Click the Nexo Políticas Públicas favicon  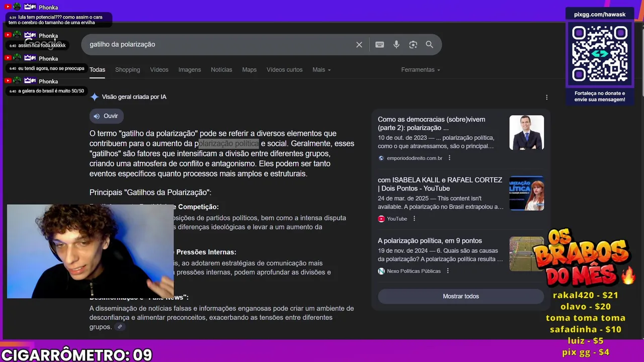(381, 271)
